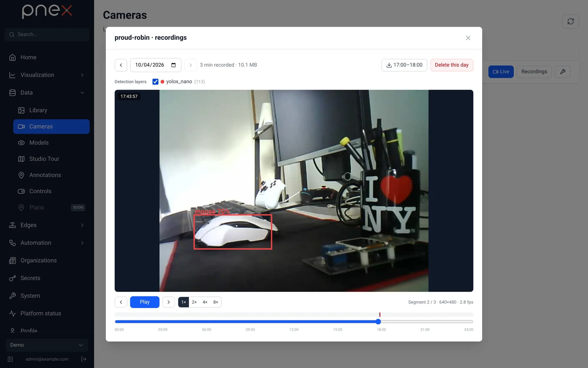Click the previous segment arrow
Screen dimensions: 588x368
[x=121, y=302]
